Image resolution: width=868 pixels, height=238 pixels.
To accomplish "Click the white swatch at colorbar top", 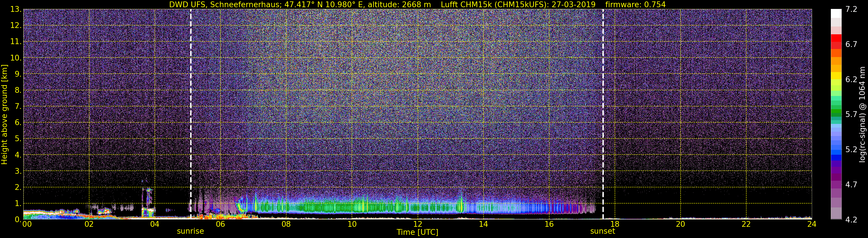I will (x=836, y=13).
